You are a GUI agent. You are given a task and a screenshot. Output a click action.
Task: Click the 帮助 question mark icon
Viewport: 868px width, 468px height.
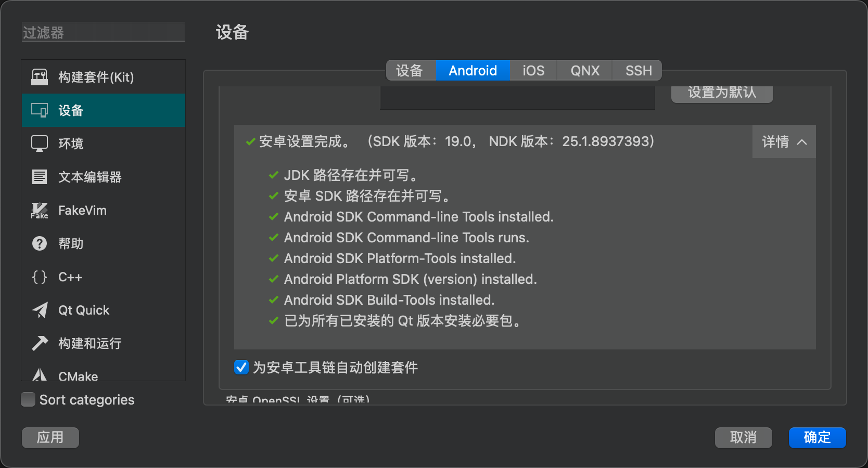[x=40, y=243]
